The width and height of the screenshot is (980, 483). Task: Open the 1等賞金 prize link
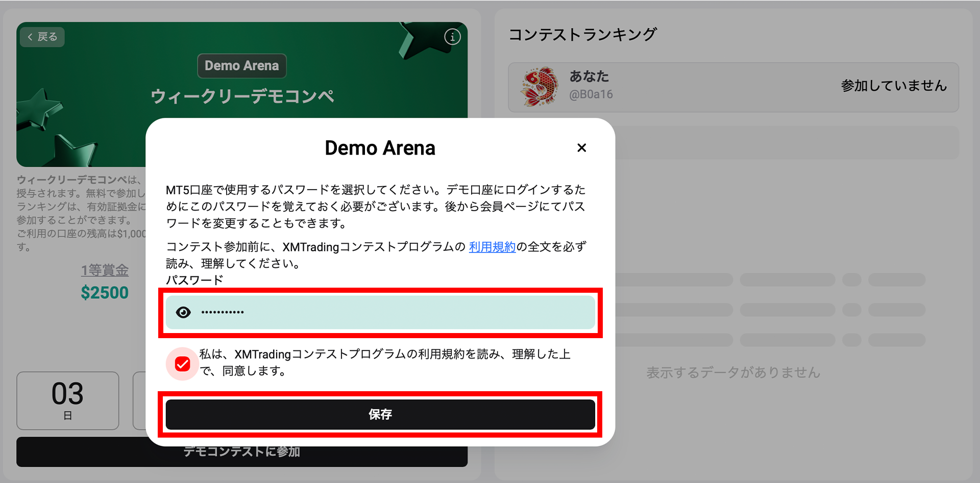(x=105, y=270)
